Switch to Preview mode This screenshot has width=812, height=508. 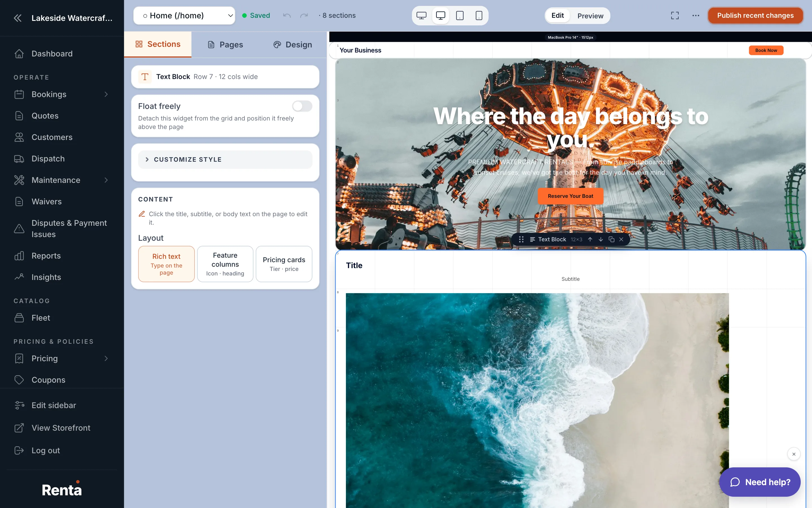(590, 16)
